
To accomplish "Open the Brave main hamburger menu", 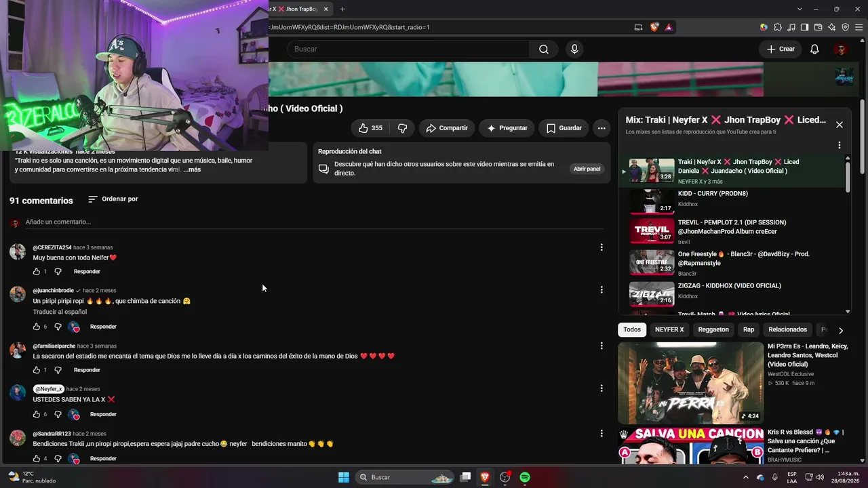I will click(x=859, y=27).
